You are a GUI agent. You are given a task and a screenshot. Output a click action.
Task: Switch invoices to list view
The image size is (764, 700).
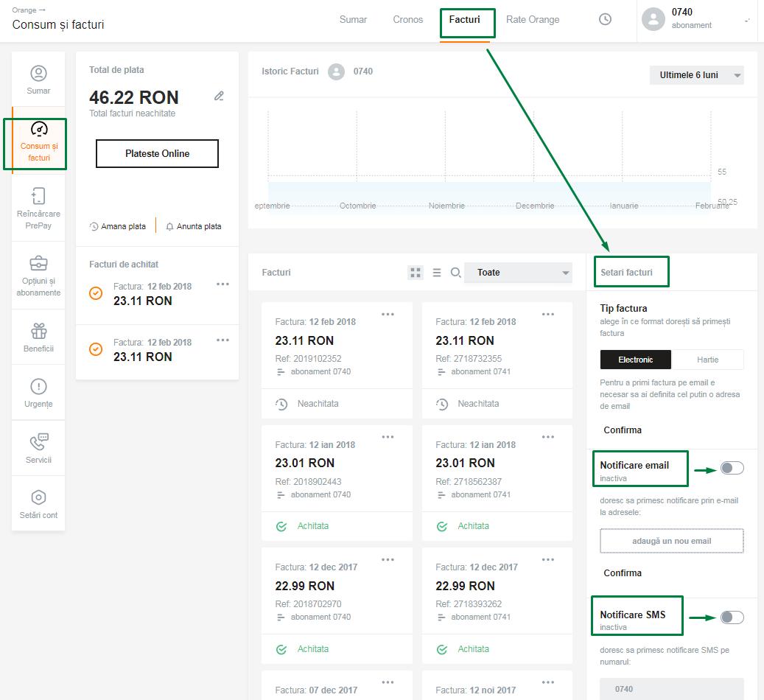tap(437, 273)
